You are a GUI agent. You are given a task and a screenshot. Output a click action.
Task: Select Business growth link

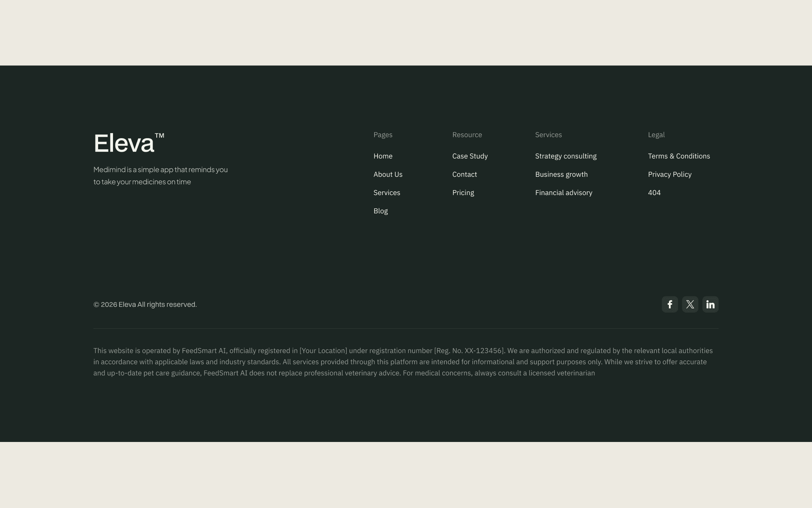coord(561,174)
